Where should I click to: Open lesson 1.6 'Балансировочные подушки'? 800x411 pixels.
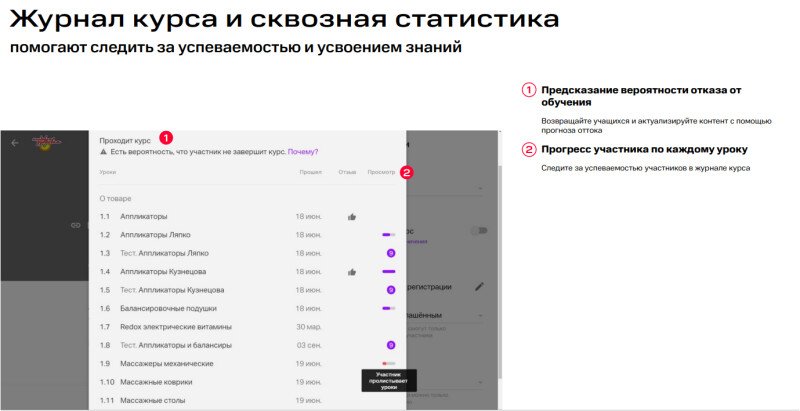pos(168,309)
